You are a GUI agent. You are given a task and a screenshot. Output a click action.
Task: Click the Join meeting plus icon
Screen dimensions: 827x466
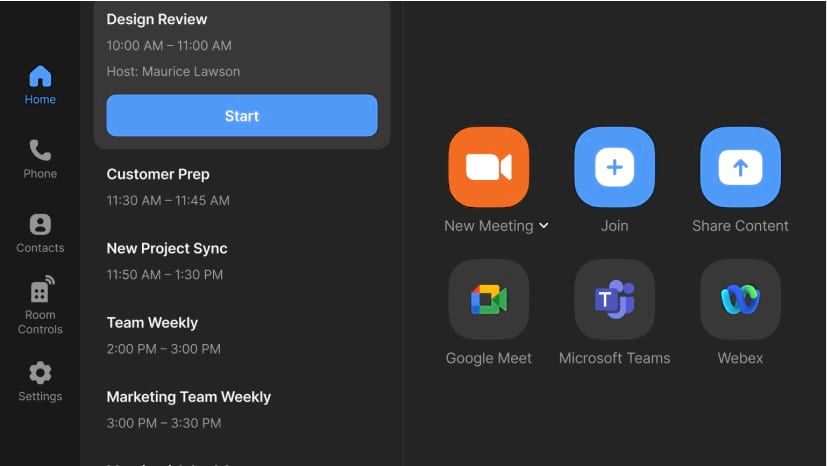(x=614, y=167)
